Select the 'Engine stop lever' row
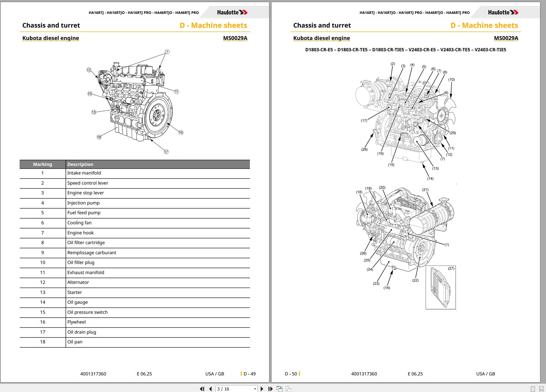 click(x=135, y=193)
